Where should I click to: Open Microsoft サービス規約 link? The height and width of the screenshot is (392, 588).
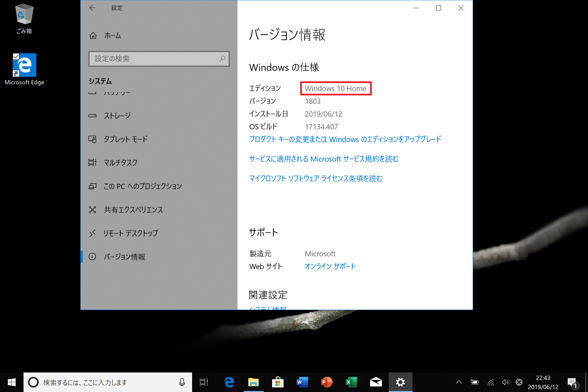click(323, 159)
